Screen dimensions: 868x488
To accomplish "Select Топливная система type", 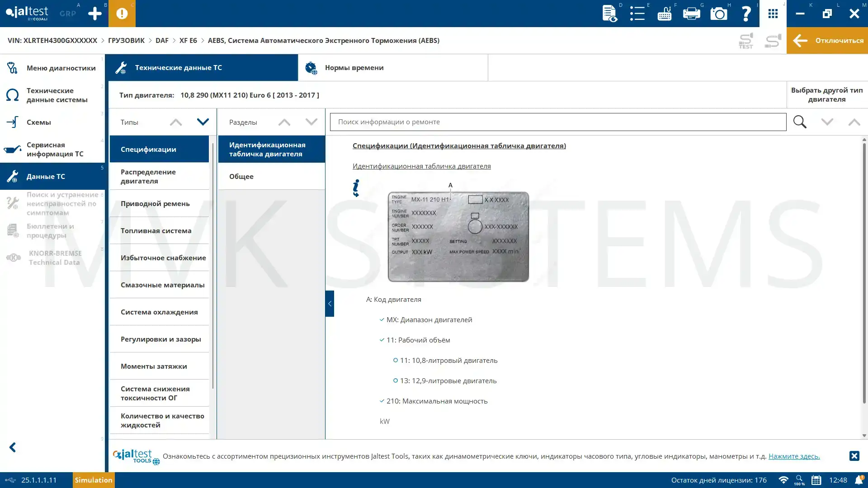I will (159, 230).
